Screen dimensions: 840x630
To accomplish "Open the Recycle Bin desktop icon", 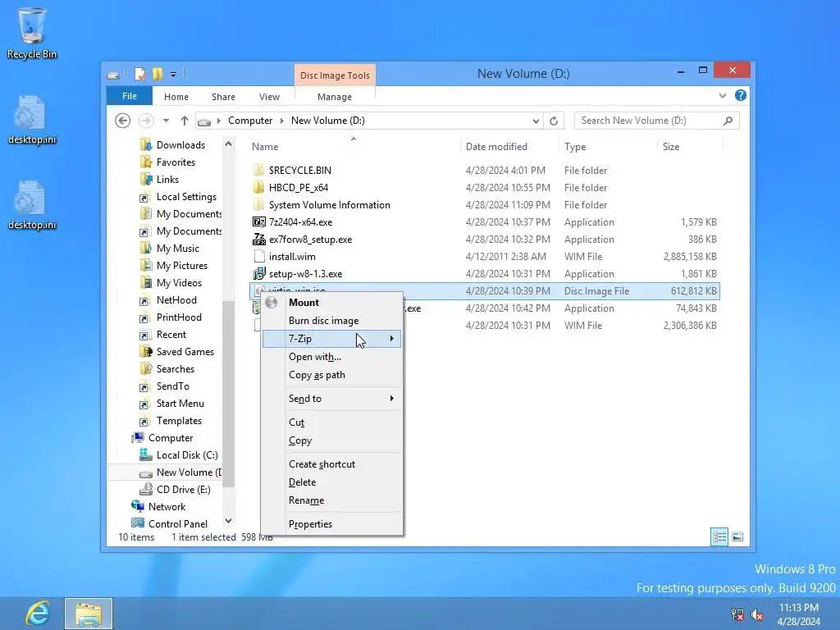I will [32, 32].
